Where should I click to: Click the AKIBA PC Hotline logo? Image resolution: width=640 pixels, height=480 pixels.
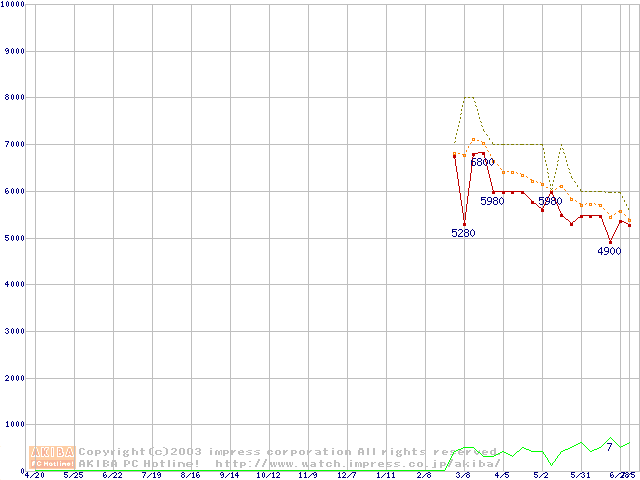(53, 457)
